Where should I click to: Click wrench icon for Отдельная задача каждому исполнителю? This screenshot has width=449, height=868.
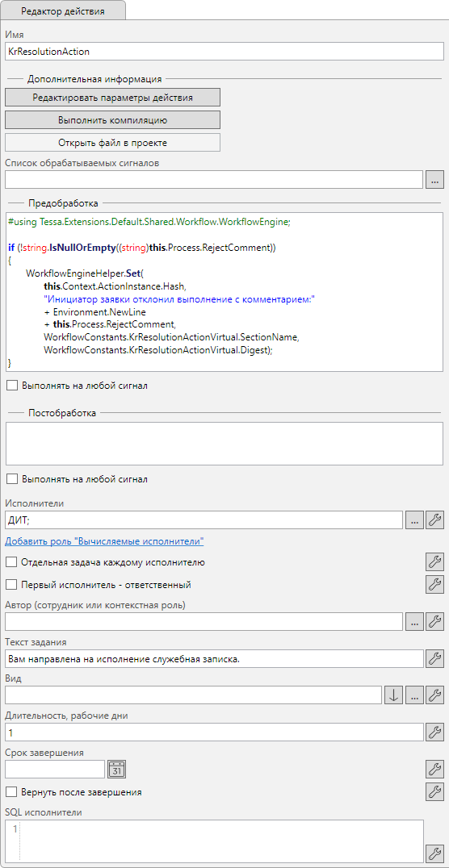point(434,562)
